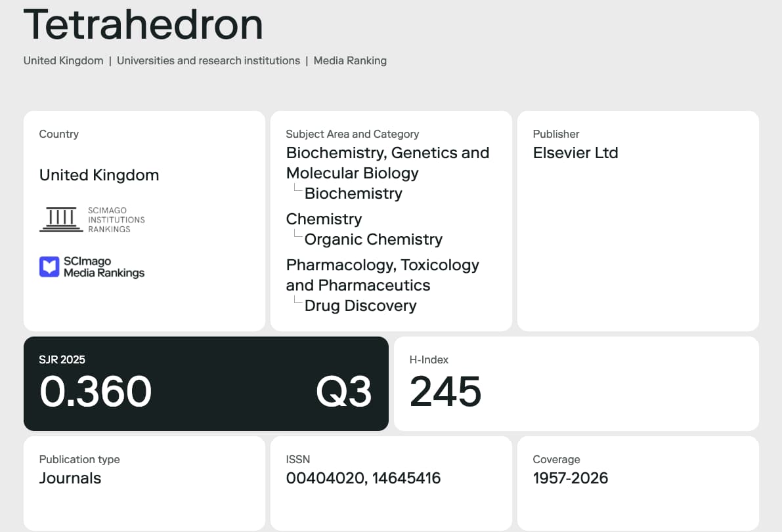Click the Q3 quartile badge
The image size is (782, 532).
pos(344,392)
